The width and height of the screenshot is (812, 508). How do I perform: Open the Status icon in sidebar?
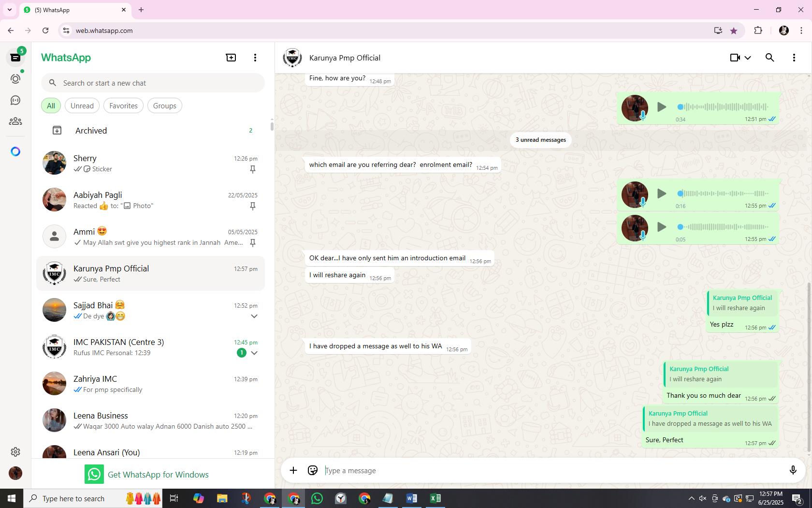pyautogui.click(x=15, y=79)
